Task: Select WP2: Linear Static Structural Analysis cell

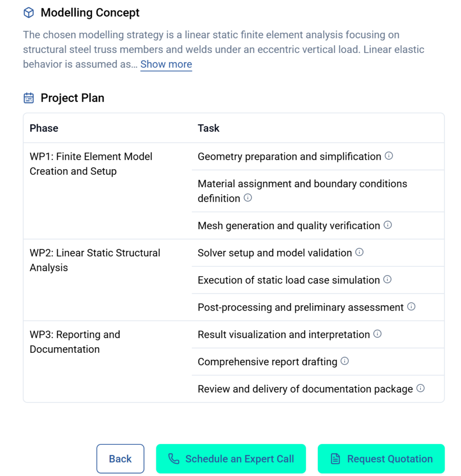Action: pos(94,260)
